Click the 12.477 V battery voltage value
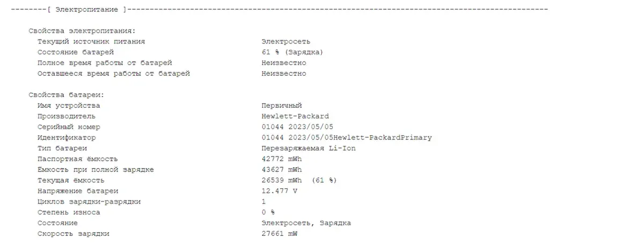The width and height of the screenshot is (644, 252). [280, 191]
